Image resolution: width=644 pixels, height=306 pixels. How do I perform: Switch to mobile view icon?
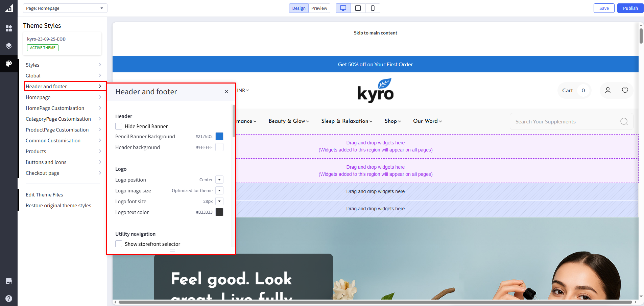373,8
